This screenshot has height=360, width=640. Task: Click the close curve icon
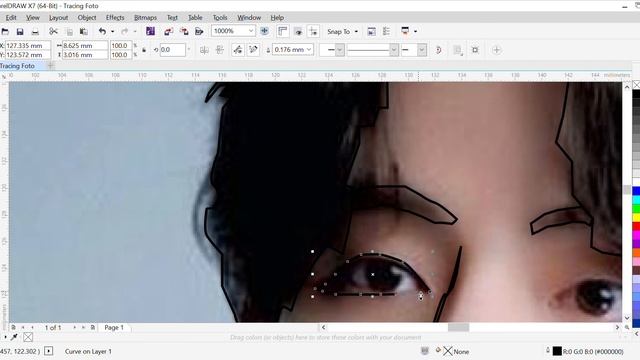438,50
